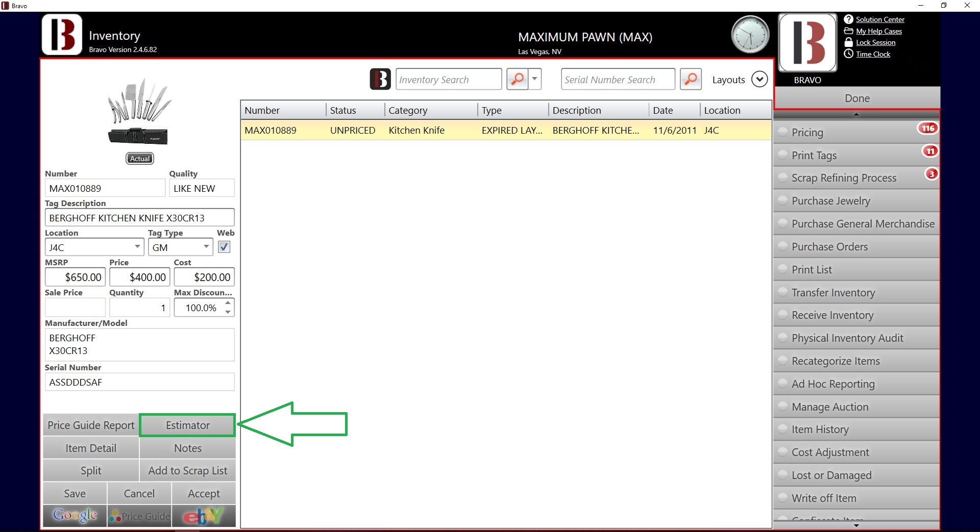Click the Split button

[x=91, y=470]
